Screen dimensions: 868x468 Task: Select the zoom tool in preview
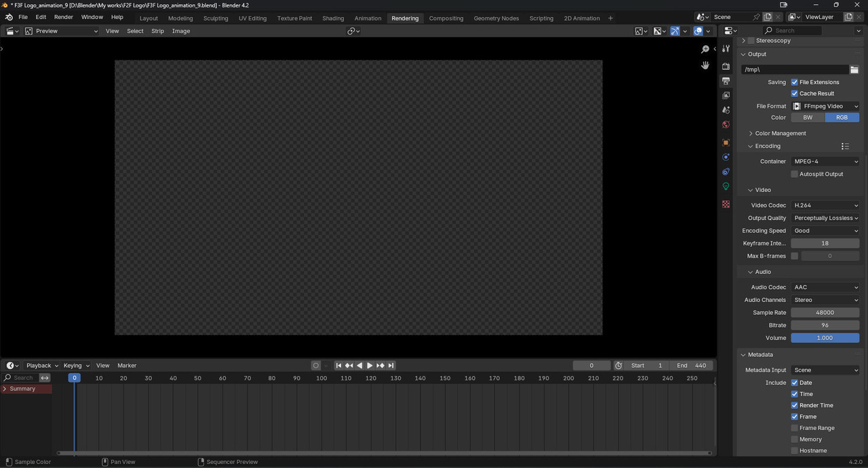click(x=705, y=49)
